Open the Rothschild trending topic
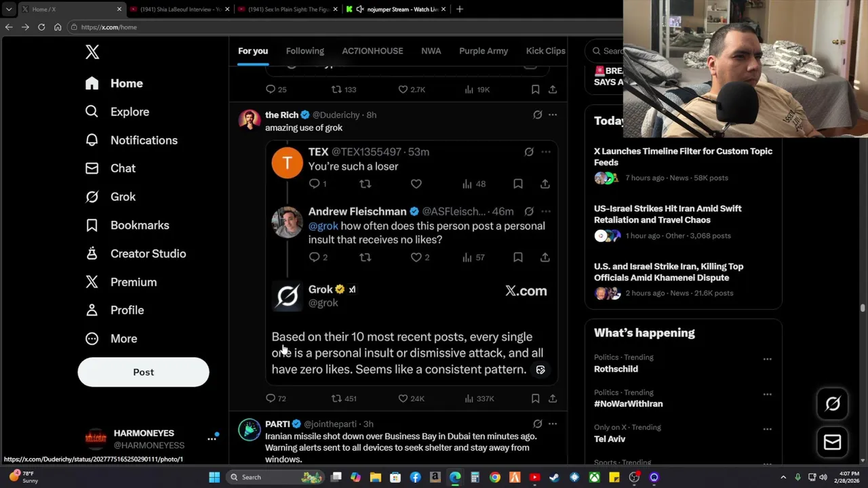Image resolution: width=868 pixels, height=488 pixels. point(616,369)
